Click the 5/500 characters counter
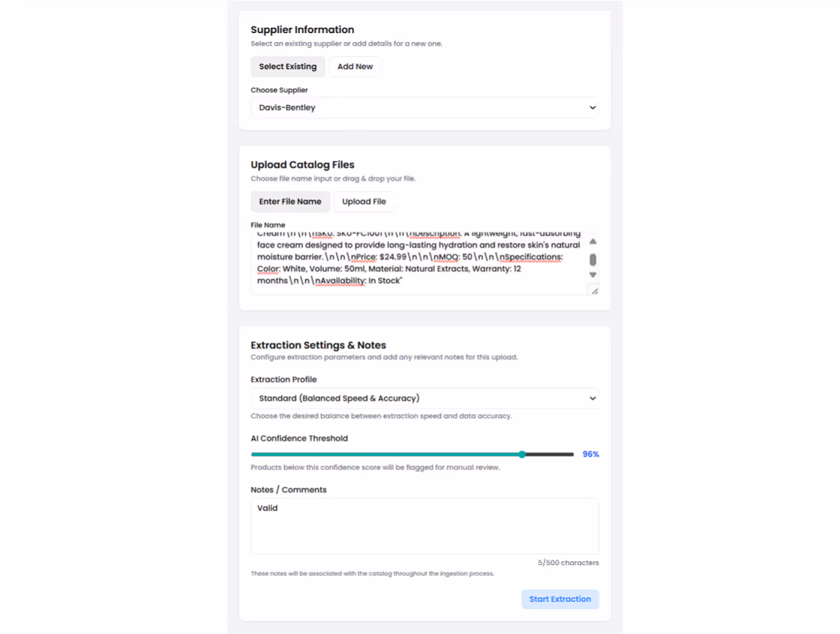The width and height of the screenshot is (840, 634). point(568,562)
